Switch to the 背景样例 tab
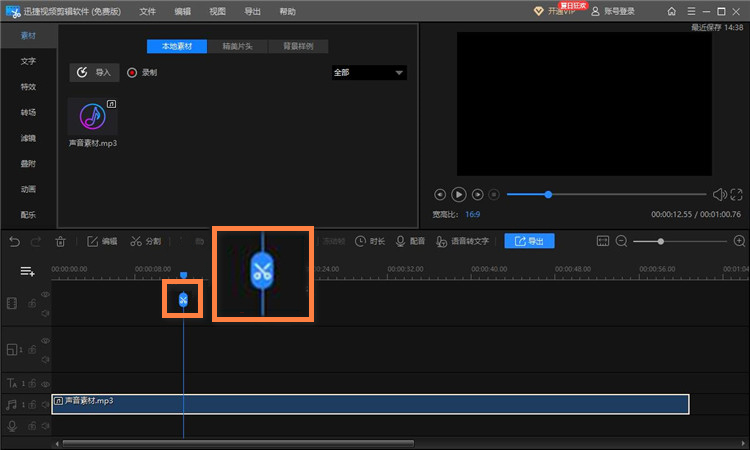The width and height of the screenshot is (750, 450). (x=298, y=46)
